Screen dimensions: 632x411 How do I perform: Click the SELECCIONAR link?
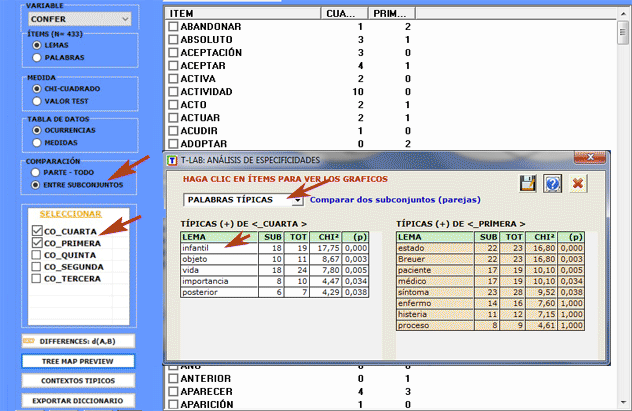click(76, 214)
